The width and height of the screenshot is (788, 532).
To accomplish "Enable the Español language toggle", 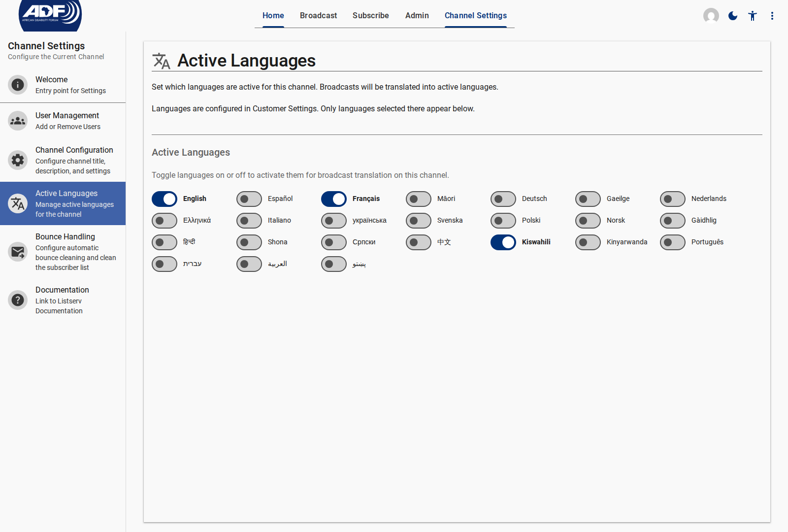I will pos(249,199).
